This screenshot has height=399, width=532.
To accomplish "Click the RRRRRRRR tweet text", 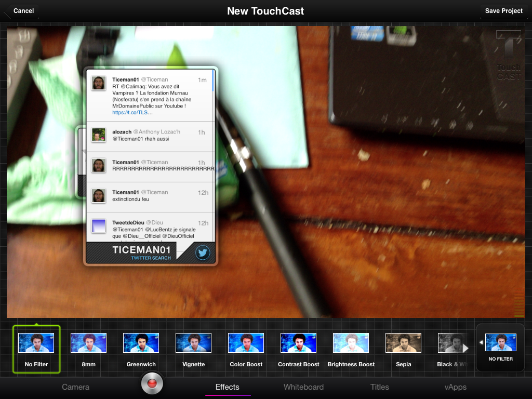I will point(163,169).
